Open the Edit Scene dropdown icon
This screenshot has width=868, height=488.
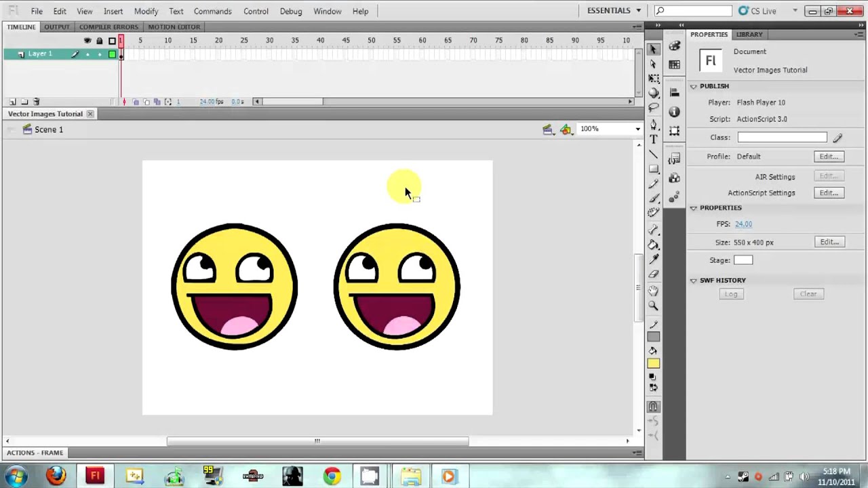click(548, 129)
